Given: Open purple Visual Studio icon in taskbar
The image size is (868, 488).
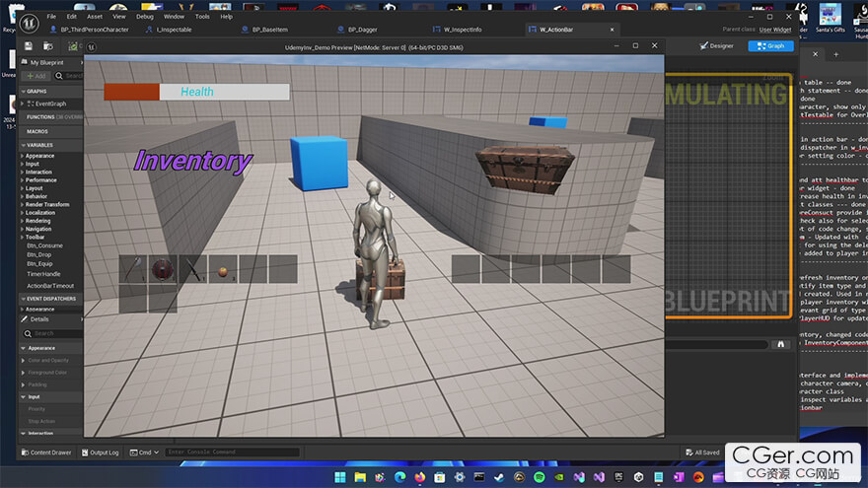Looking at the screenshot, I should click(599, 477).
